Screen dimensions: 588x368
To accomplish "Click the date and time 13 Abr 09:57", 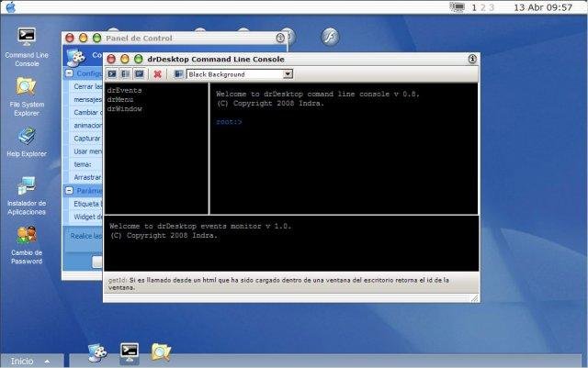I will 543,7.
